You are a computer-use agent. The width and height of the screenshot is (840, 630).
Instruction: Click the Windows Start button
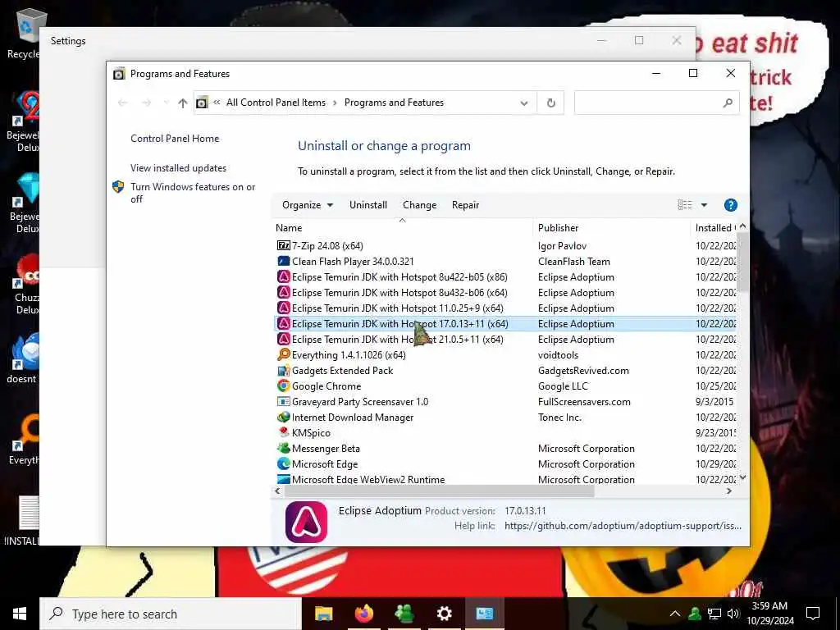(x=20, y=614)
